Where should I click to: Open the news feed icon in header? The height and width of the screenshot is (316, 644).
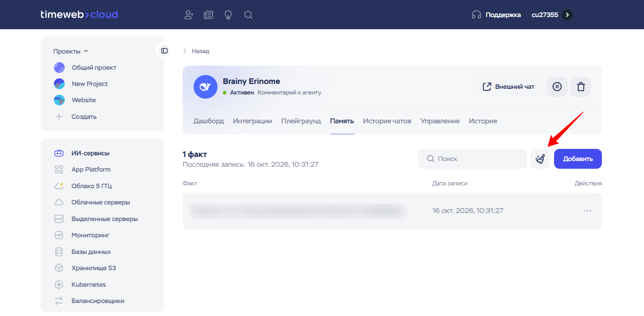coord(209,15)
